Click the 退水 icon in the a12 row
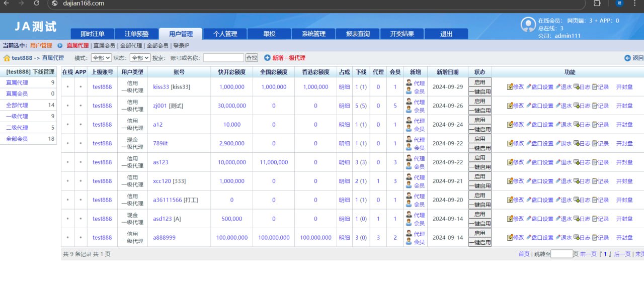Viewport: 644px width, 289px height. [558, 125]
